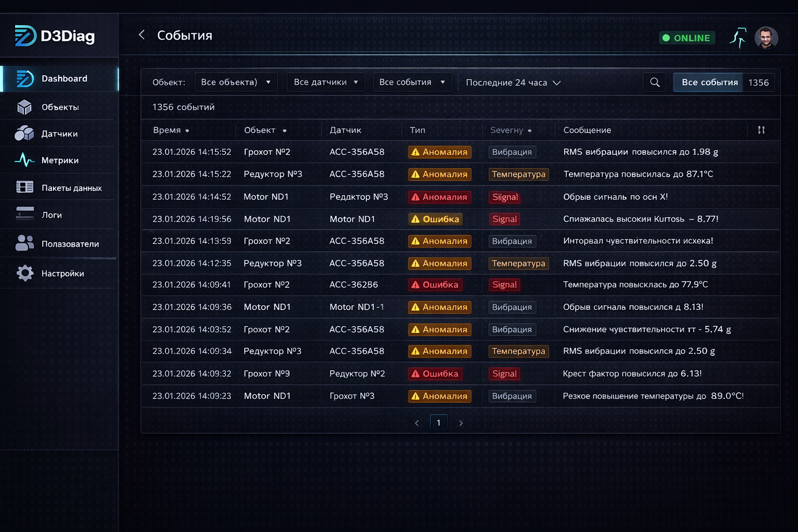Select page 1 in pagination
Viewport: 798px width, 532px height.
(438, 422)
